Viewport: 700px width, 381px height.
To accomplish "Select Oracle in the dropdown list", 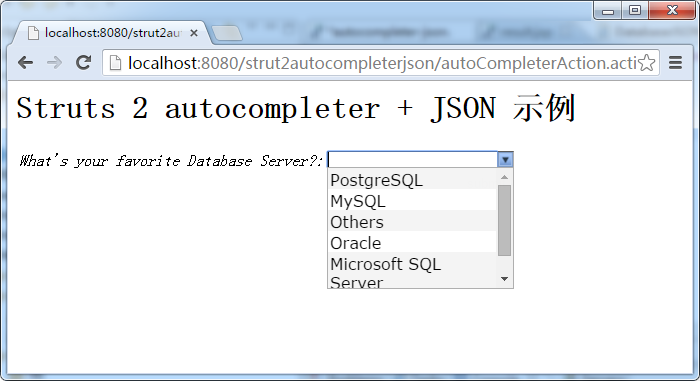I will click(x=412, y=243).
